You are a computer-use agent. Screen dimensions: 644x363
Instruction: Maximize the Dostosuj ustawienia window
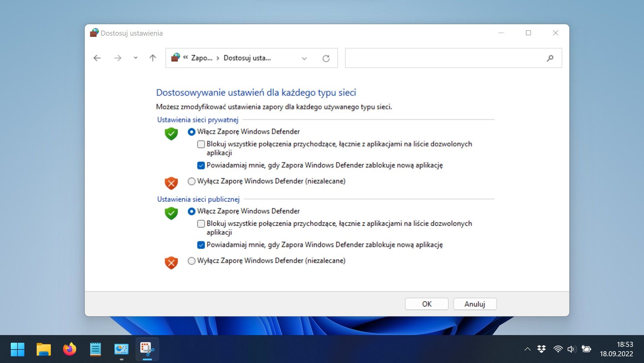click(528, 33)
